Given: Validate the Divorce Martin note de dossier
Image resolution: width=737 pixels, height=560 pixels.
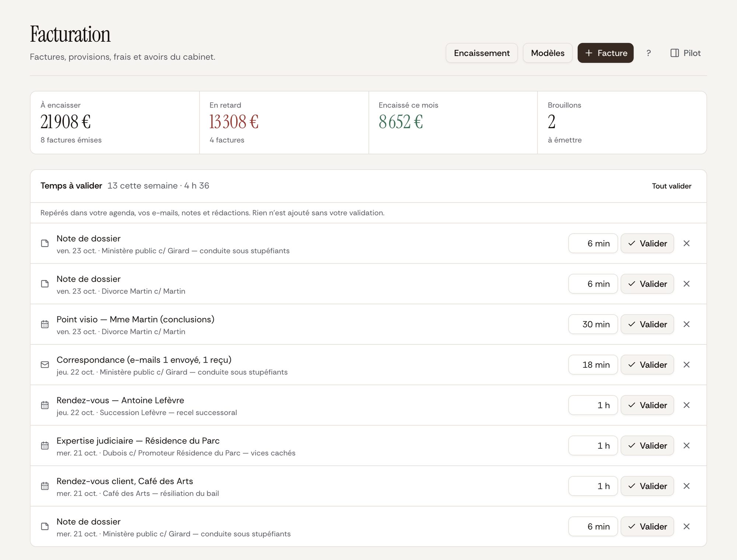Looking at the screenshot, I should 647,284.
